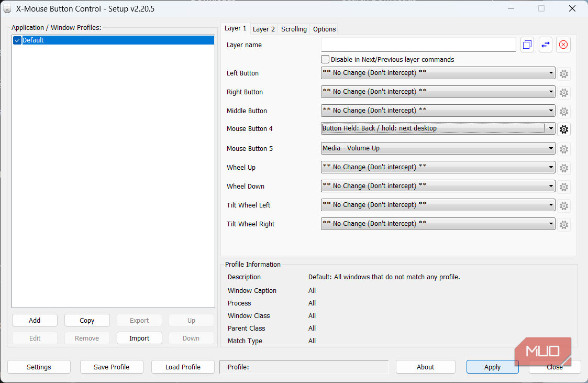Expand the Tilt Wheel Right dropdown
The width and height of the screenshot is (588, 383).
coord(438,224)
